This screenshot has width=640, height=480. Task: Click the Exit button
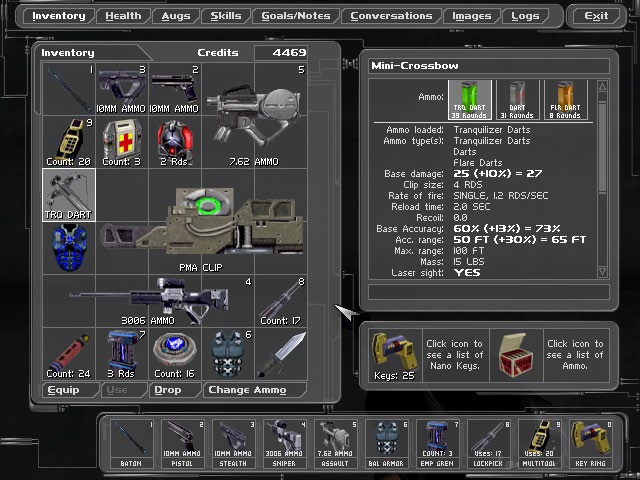(596, 16)
